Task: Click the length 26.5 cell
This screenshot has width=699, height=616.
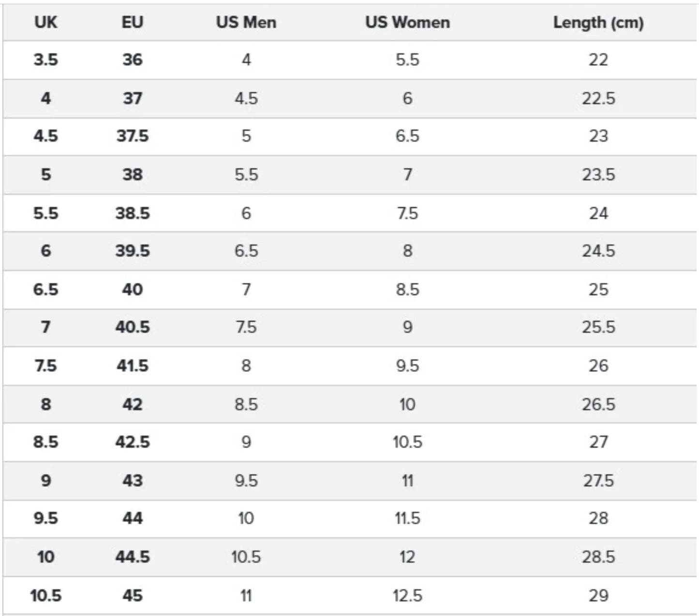Action: 598,404
